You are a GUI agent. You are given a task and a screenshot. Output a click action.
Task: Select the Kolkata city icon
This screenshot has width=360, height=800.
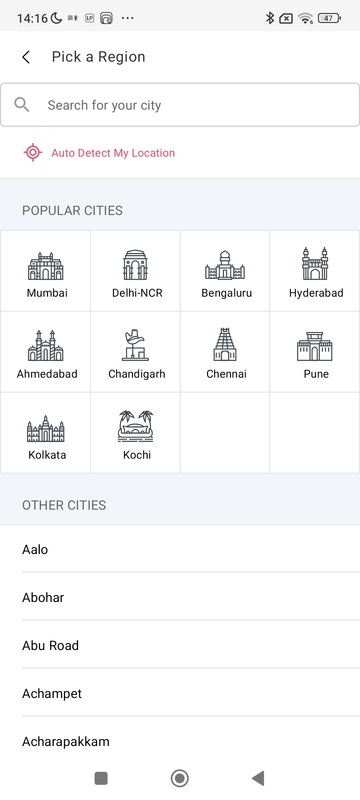[46, 429]
